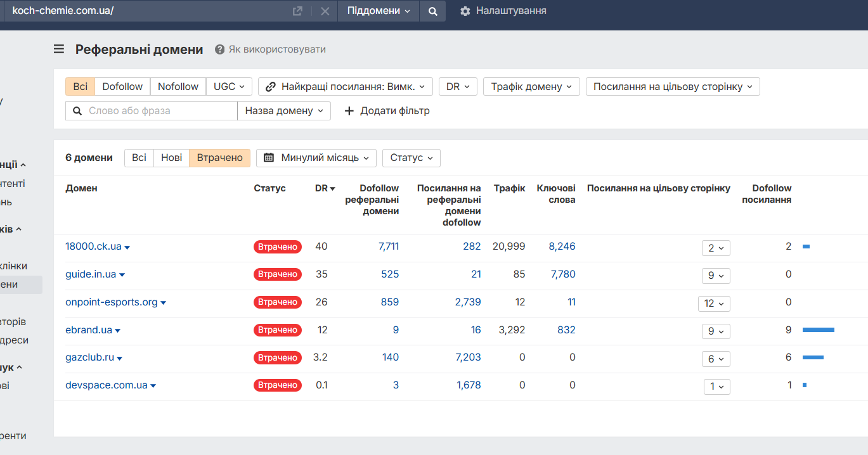
Task: Open ebrand.ua domain link
Action: [89, 330]
